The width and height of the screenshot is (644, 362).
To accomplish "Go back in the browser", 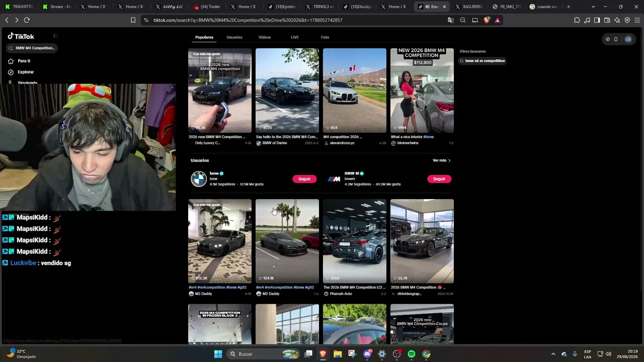I will [7, 20].
